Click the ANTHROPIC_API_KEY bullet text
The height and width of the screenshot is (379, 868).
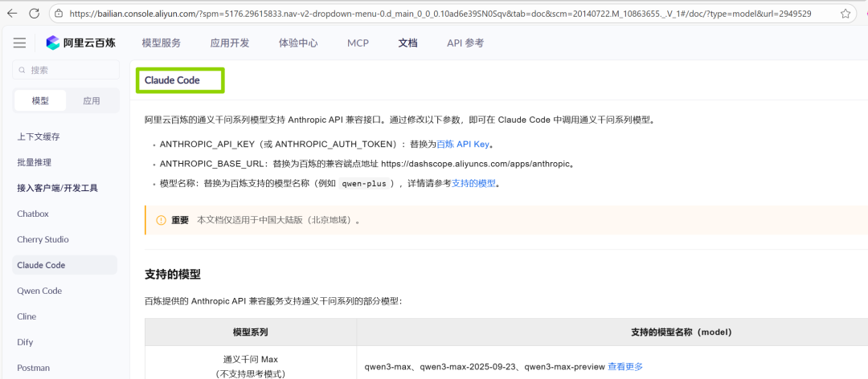click(x=326, y=145)
